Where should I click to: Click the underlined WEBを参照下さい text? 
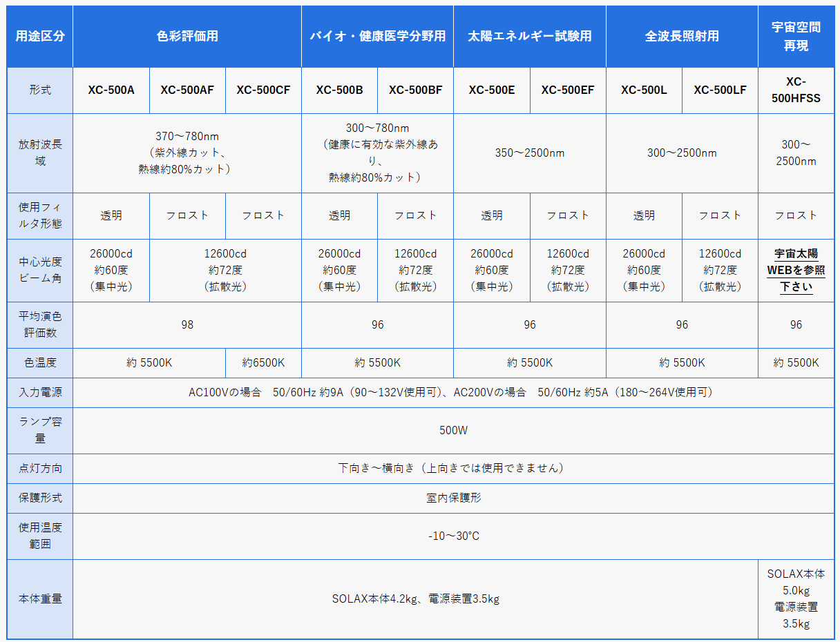coord(796,271)
